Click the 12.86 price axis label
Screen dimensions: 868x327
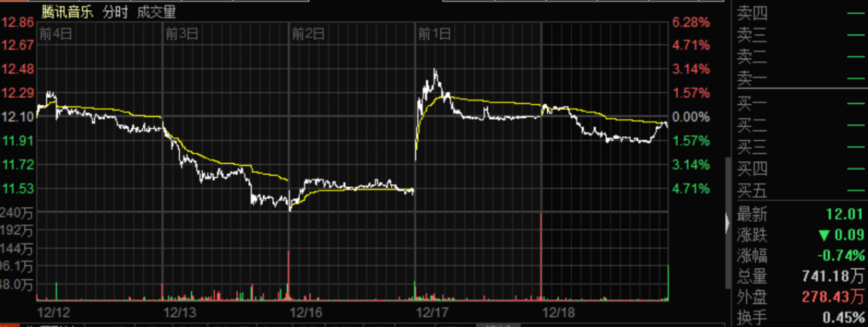pos(18,22)
